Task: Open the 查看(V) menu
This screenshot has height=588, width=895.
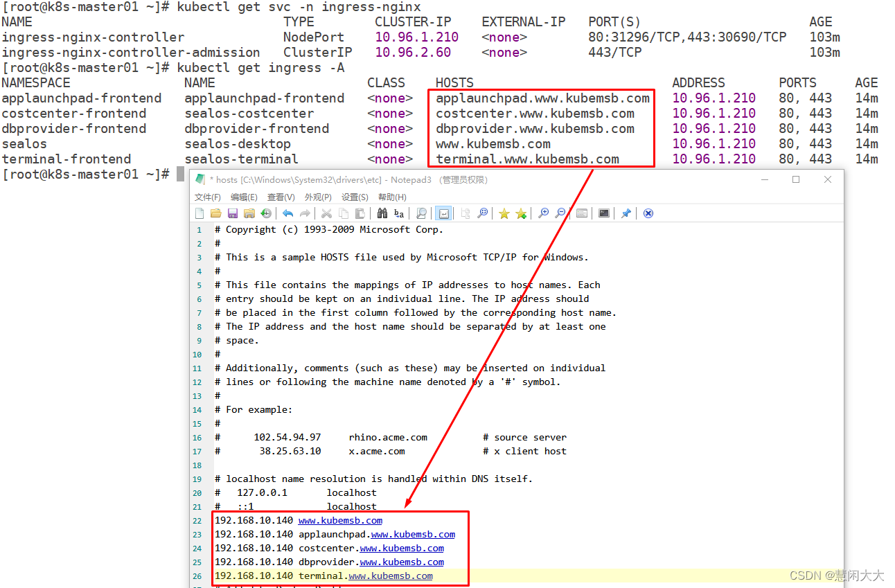Action: (281, 197)
